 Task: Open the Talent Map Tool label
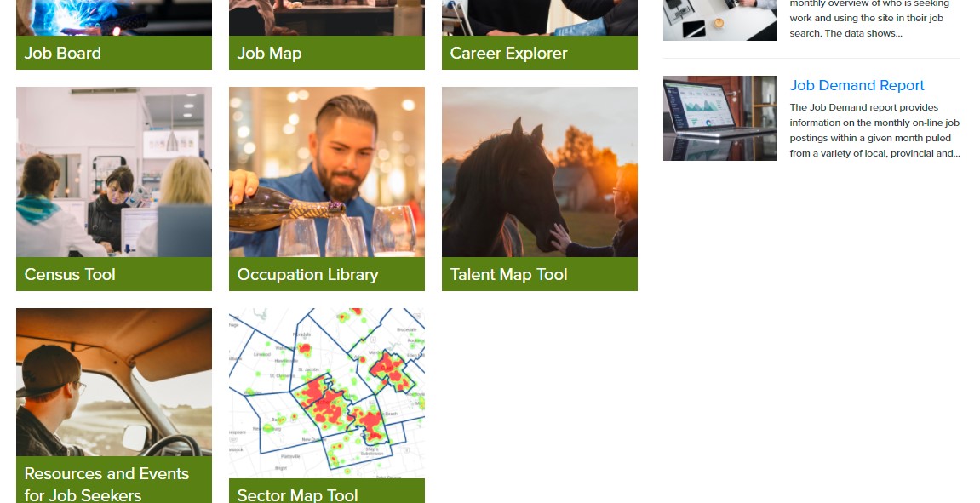(539, 274)
